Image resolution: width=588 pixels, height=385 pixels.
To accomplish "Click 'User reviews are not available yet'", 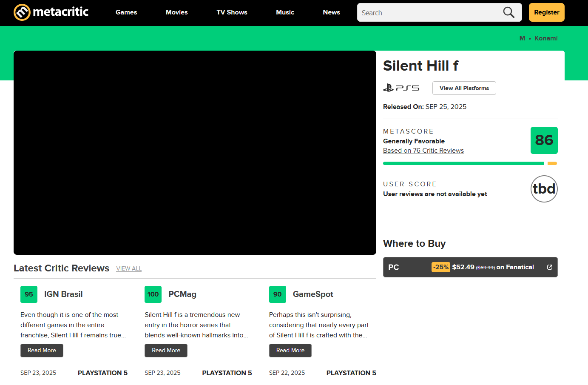I will pos(435,194).
